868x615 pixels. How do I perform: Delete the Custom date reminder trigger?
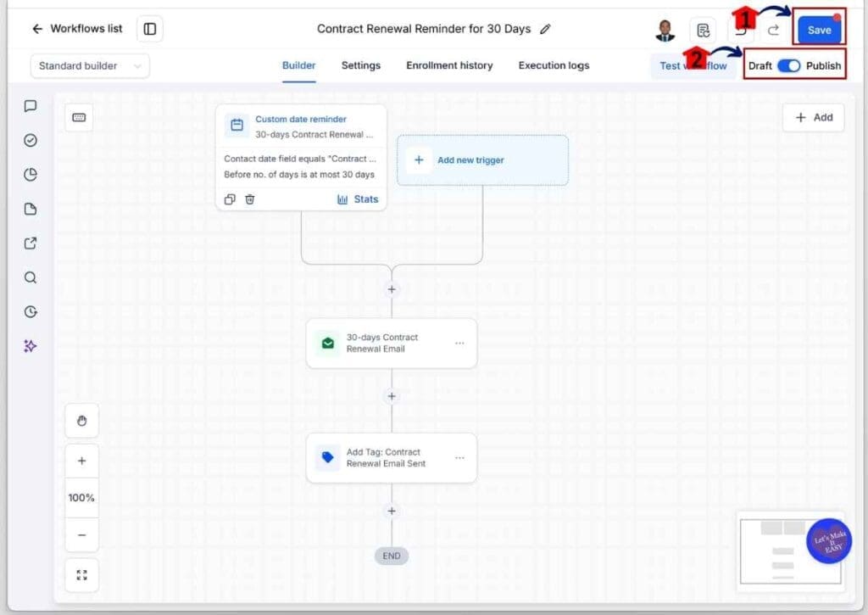[x=250, y=199]
